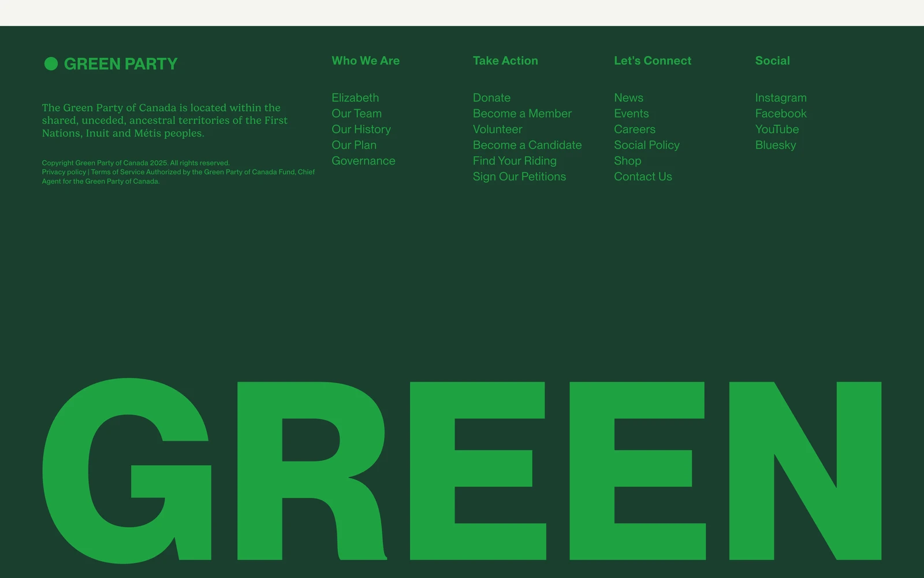Screen dimensions: 924x578
Task: Open the News link
Action: [628, 98]
